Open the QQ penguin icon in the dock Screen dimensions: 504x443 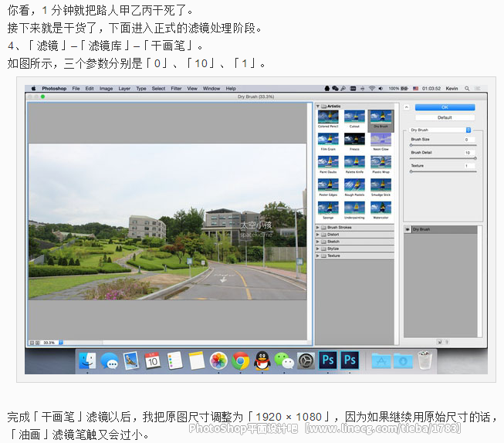pos(262,360)
